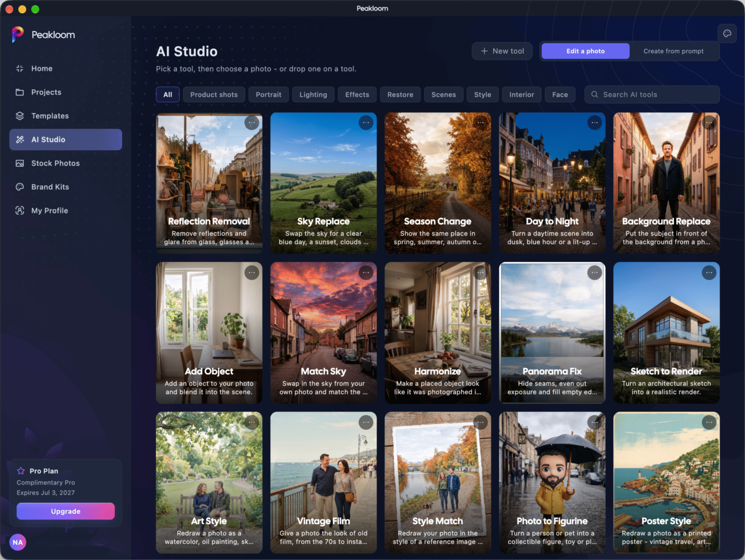Click the Peakloom logo
Image resolution: width=745 pixels, height=560 pixels.
(x=17, y=34)
